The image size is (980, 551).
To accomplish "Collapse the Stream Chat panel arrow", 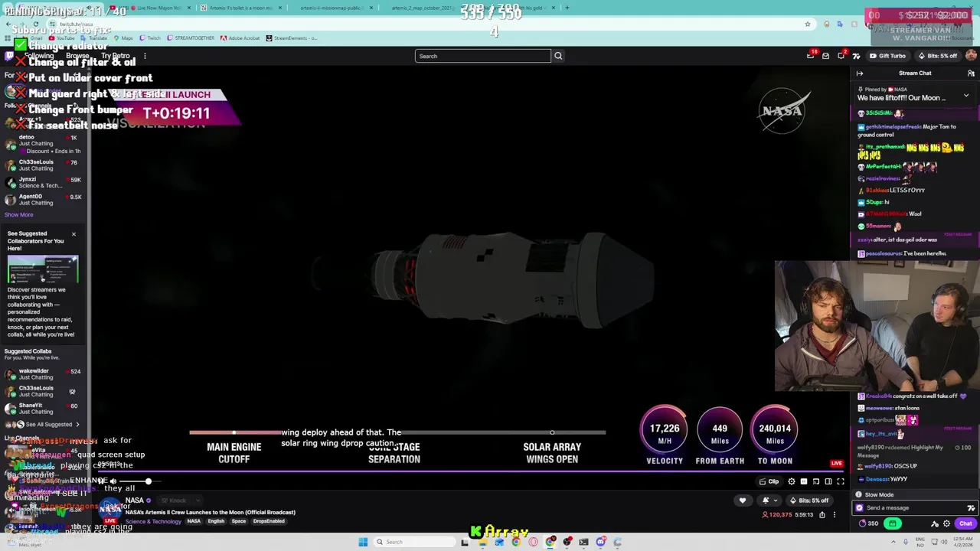I will click(x=860, y=73).
